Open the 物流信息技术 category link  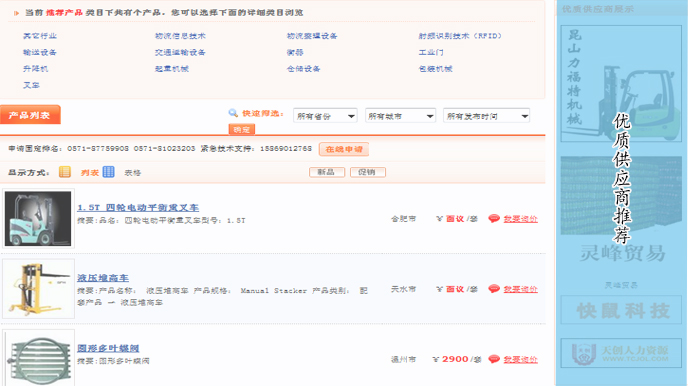click(180, 36)
